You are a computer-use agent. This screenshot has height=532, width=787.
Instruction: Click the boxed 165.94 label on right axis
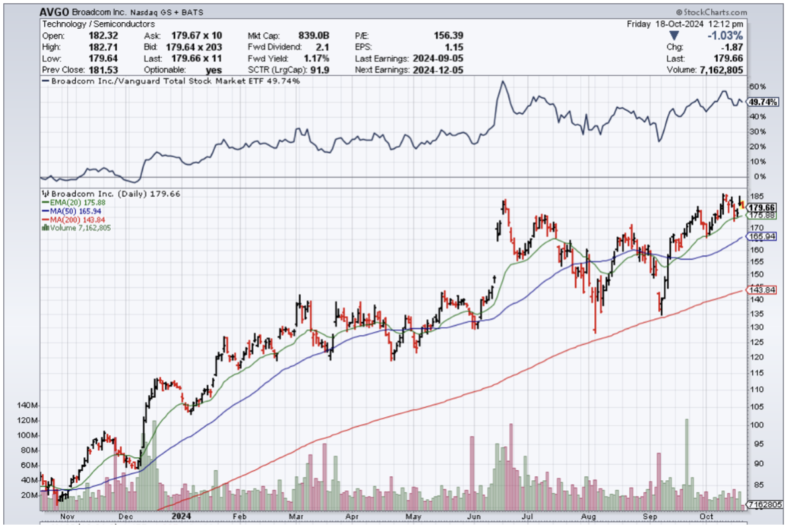click(762, 236)
